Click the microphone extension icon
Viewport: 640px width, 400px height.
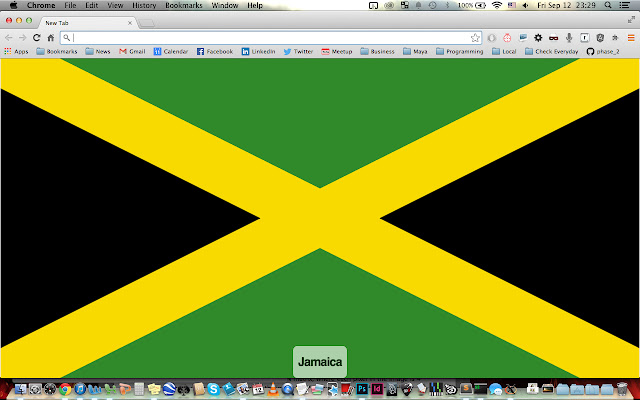coord(569,38)
